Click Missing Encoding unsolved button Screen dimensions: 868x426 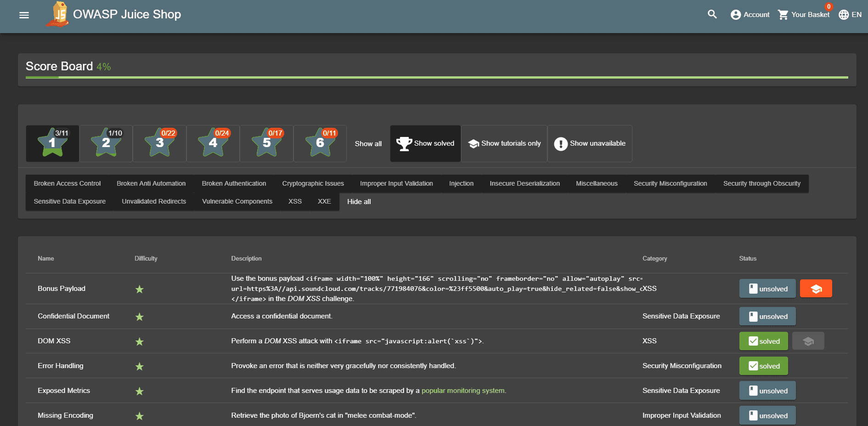pyautogui.click(x=767, y=415)
